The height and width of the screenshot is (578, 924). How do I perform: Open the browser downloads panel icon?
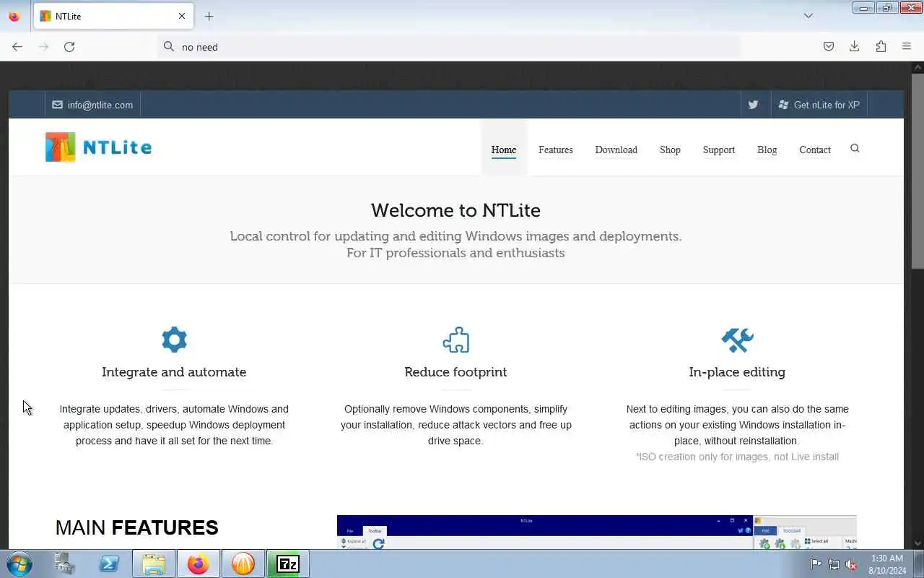pyautogui.click(x=855, y=46)
